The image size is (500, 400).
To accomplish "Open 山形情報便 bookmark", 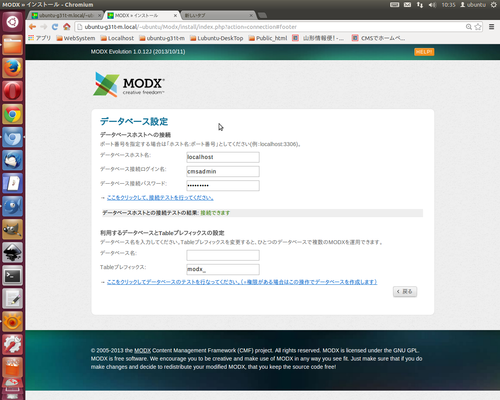I will pyautogui.click(x=318, y=38).
